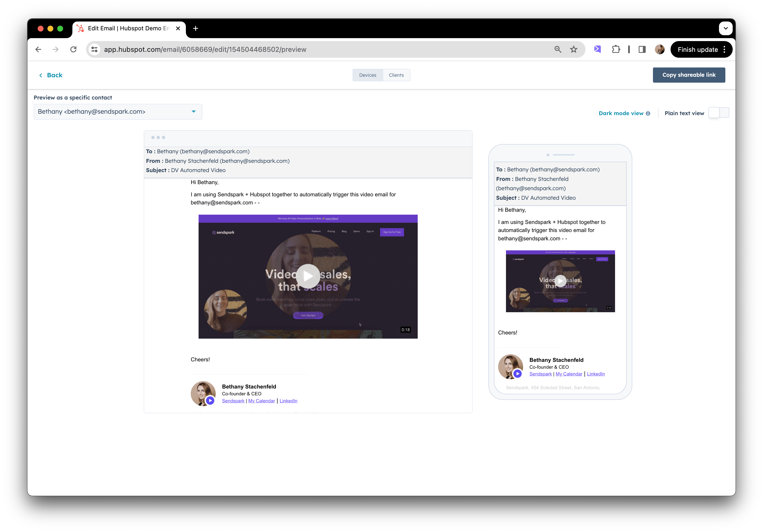Click 'DV Automated Video' subject in desktop preview
This screenshot has height=532, width=763.
(x=198, y=170)
